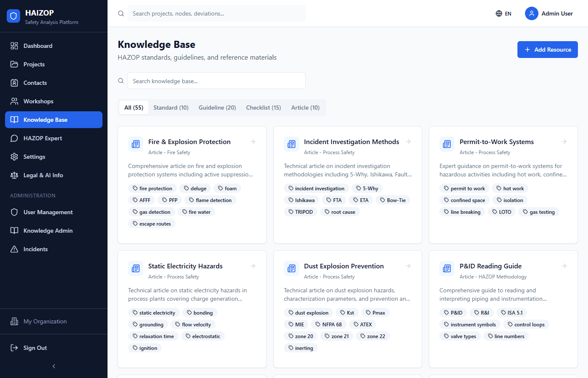
Task: Click the book icon on Dust Explosion Prevention
Action: [x=291, y=268]
